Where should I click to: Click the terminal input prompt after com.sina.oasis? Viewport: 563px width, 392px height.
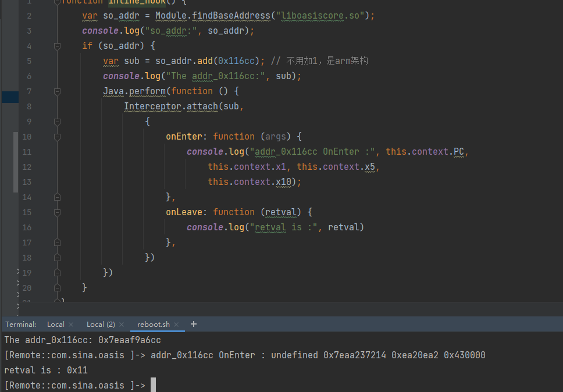tap(152, 384)
